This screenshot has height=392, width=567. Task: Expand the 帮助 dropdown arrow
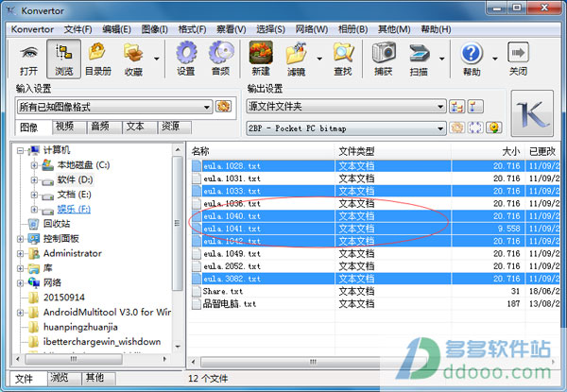coord(495,59)
